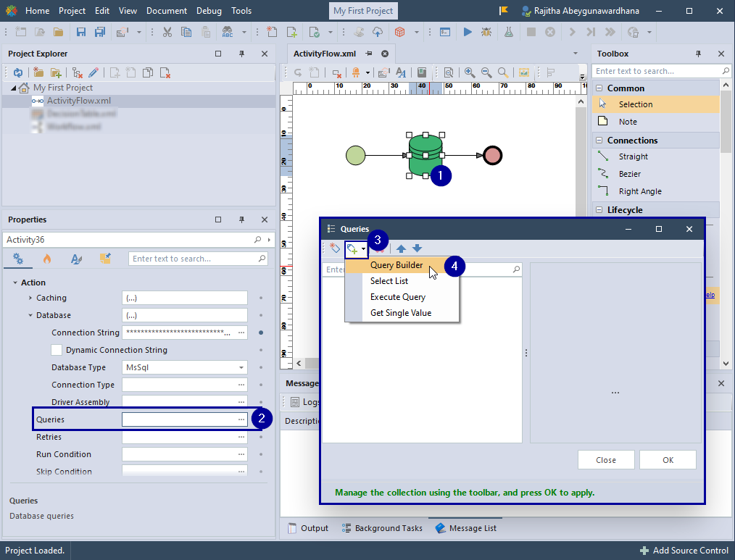Image resolution: width=735 pixels, height=560 pixels.
Task: Collapse the Action property group
Action: tap(15, 283)
